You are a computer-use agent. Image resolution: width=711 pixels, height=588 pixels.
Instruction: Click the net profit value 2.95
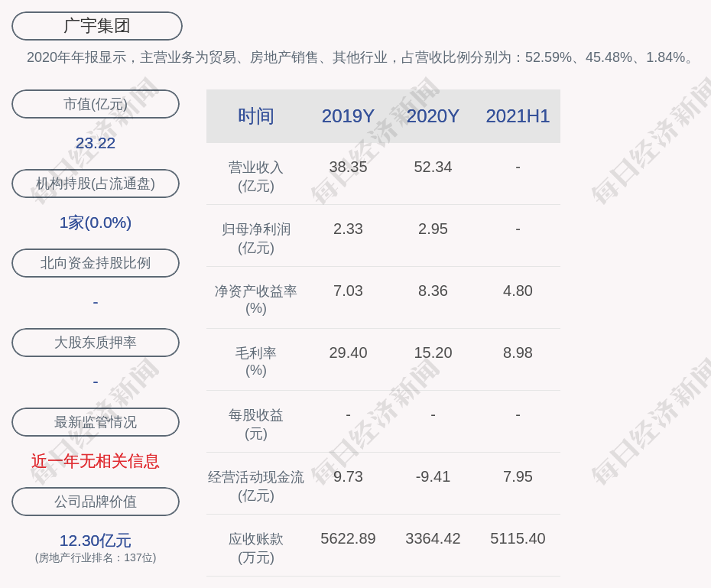pos(433,229)
